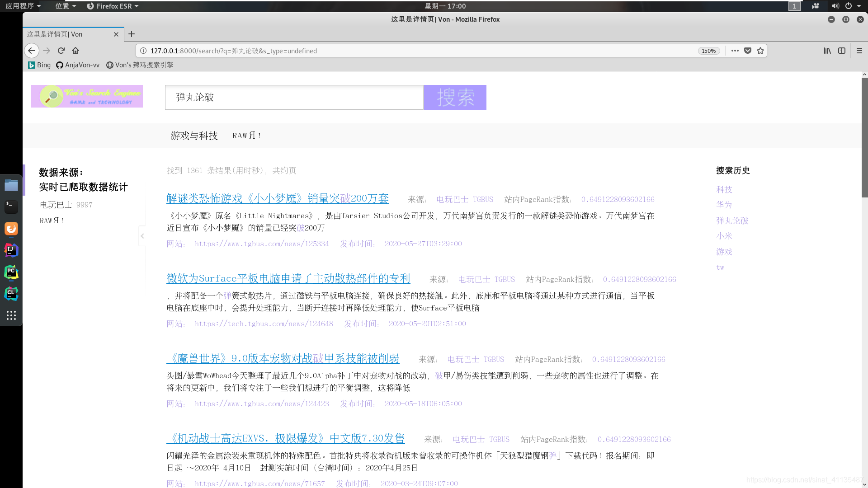
Task: Reload the current page
Action: (x=61, y=51)
